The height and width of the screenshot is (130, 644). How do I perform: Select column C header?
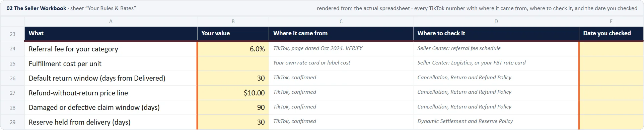coord(341,21)
